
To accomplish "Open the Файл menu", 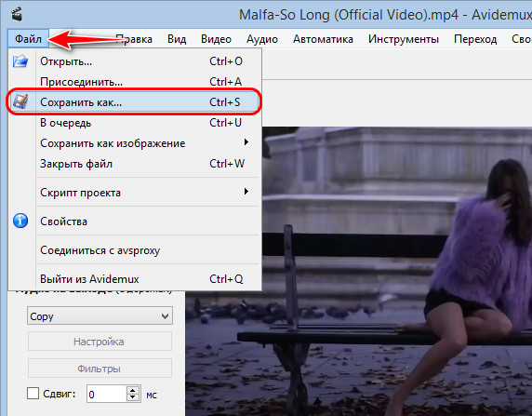I will [x=28, y=39].
